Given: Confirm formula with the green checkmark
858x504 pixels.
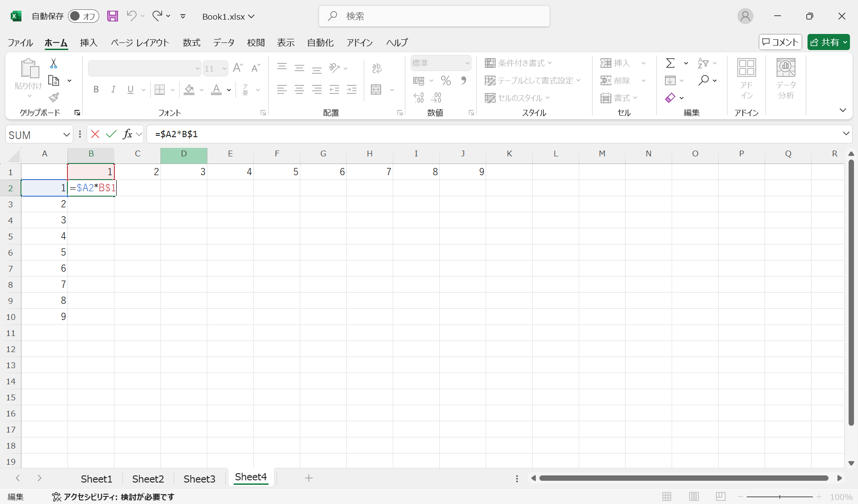Looking at the screenshot, I should tap(111, 134).
